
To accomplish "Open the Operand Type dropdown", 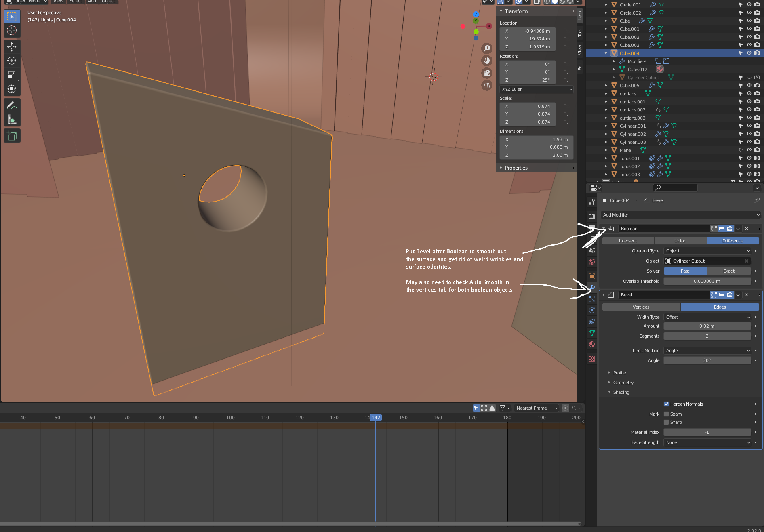I will (707, 251).
